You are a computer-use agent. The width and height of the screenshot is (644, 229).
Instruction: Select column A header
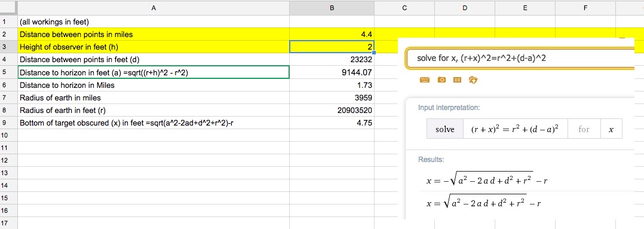click(154, 7)
